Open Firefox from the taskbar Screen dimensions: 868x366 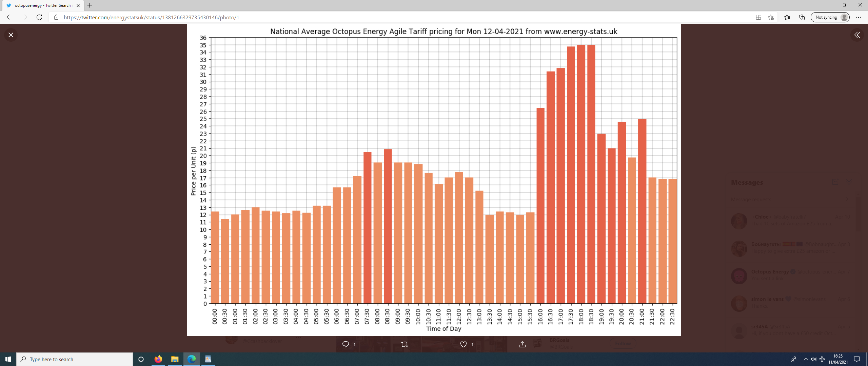[158, 359]
